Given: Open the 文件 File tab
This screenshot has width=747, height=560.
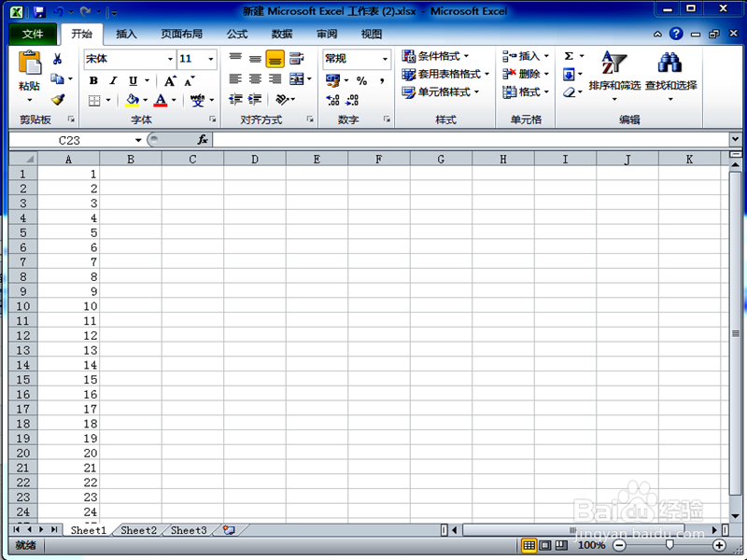Looking at the screenshot, I should pyautogui.click(x=33, y=35).
